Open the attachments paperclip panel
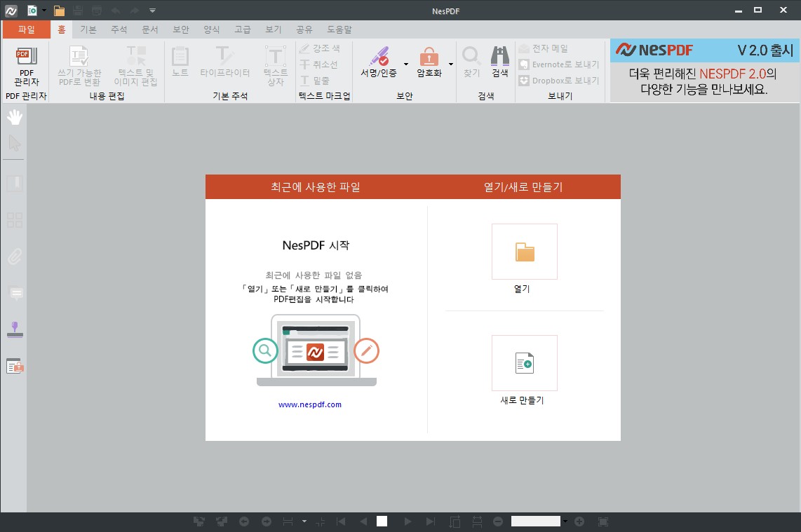Image resolution: width=801 pixels, height=532 pixels. [15, 257]
